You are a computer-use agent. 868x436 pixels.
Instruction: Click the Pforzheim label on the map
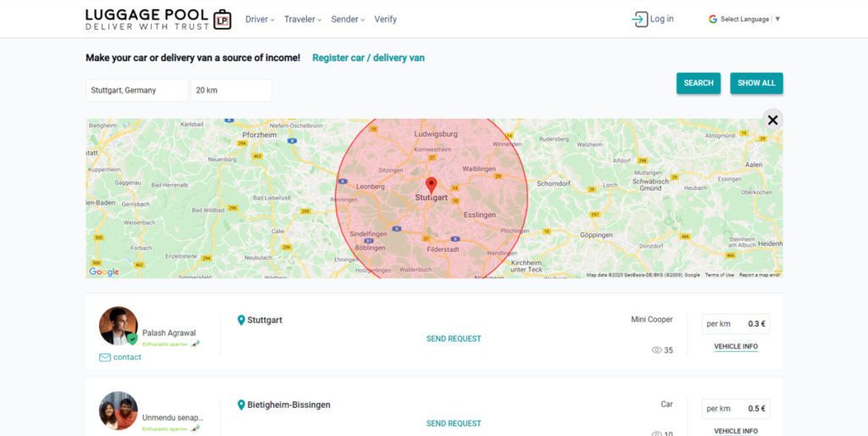coord(259,135)
